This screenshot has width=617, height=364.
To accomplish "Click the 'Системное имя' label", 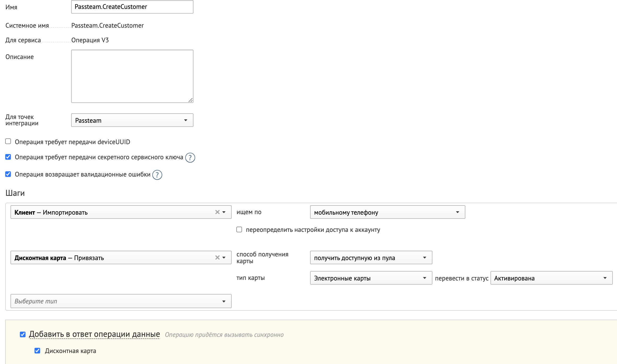I will [27, 26].
